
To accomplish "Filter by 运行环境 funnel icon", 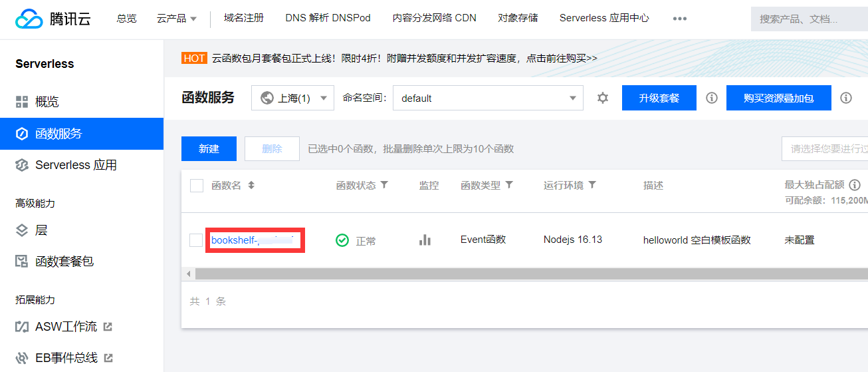I will (592, 185).
